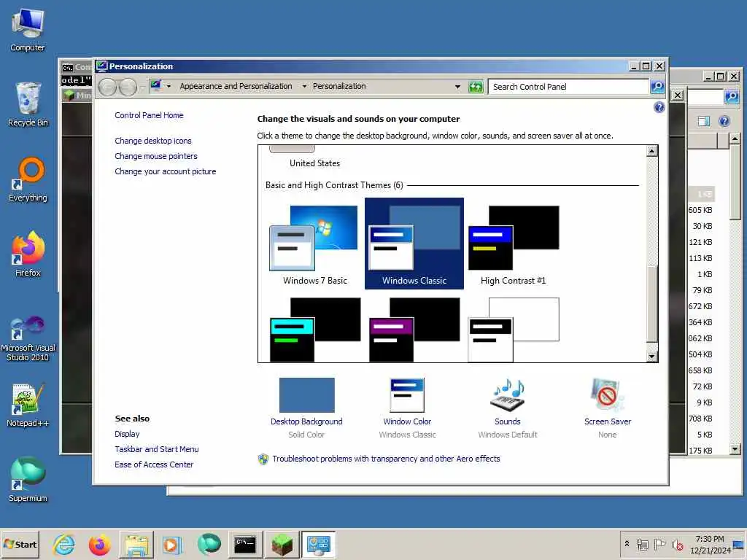Viewport: 747px width, 560px height.
Task: Click the search magnifier button in Personalization
Action: [x=657, y=87]
